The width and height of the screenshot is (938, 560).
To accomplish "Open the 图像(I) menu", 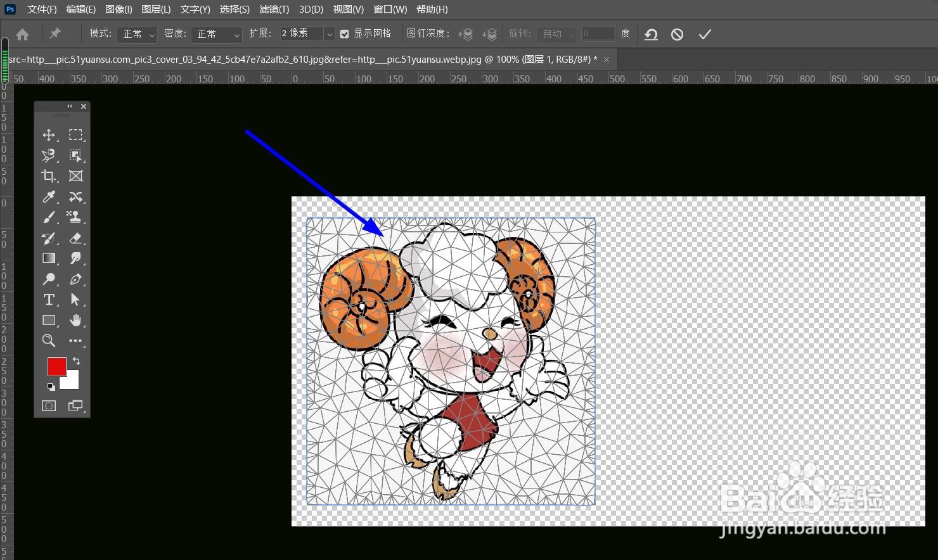I will click(x=119, y=9).
